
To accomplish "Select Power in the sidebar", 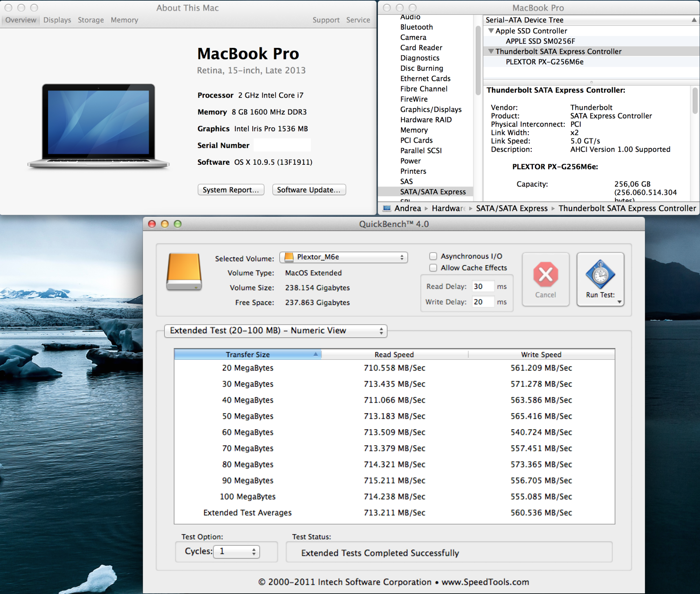I will coord(411,161).
